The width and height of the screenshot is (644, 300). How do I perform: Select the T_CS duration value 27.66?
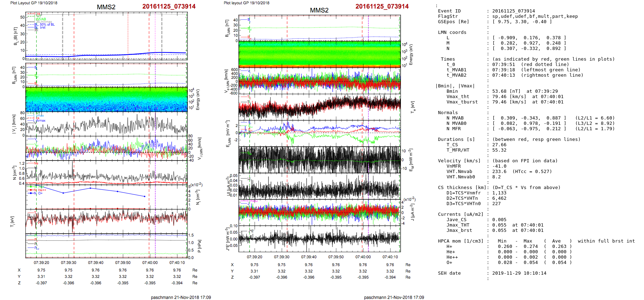click(x=499, y=145)
